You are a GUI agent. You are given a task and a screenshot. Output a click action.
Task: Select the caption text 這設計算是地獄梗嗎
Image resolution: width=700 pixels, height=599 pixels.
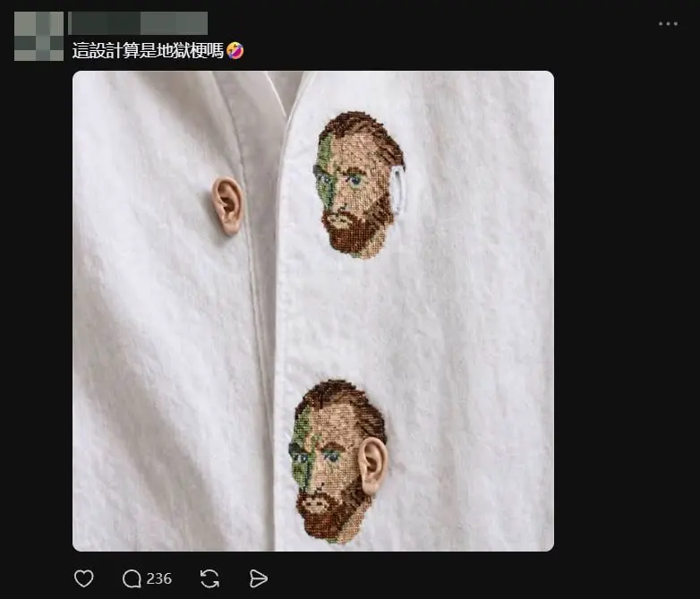pos(148,50)
